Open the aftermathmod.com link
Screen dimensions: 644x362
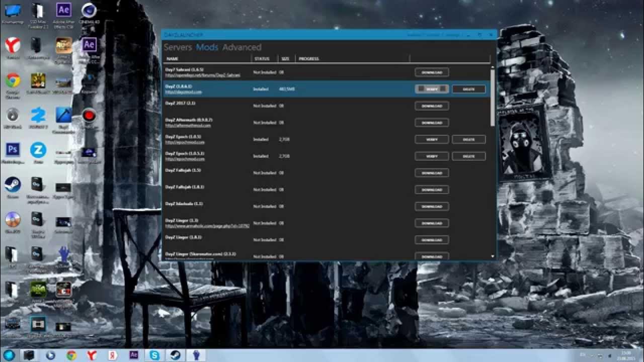pyautogui.click(x=188, y=126)
